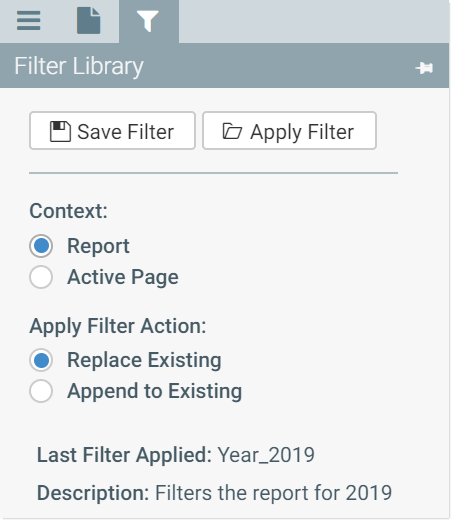Viewport: 453px width, 522px height.
Task: Choose Active Page context option
Action: (x=41, y=277)
